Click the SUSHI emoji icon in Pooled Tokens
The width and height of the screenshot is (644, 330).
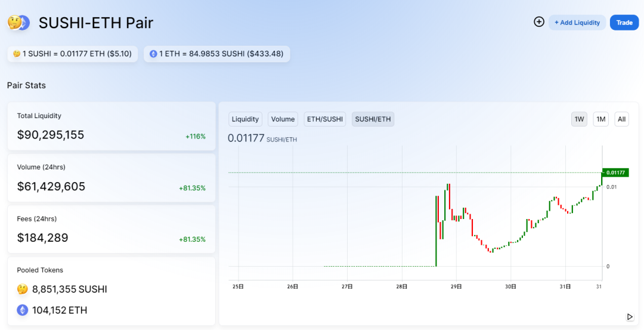click(22, 289)
